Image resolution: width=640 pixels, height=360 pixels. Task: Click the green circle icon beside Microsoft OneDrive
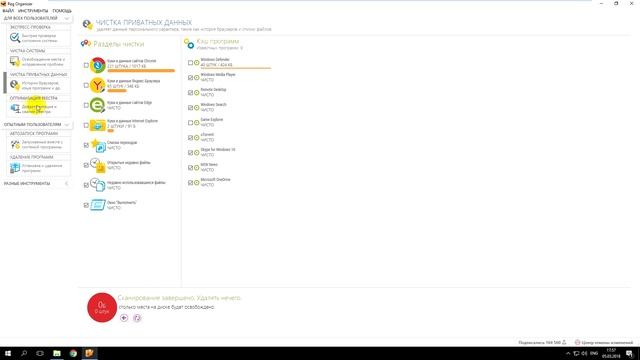(x=196, y=183)
